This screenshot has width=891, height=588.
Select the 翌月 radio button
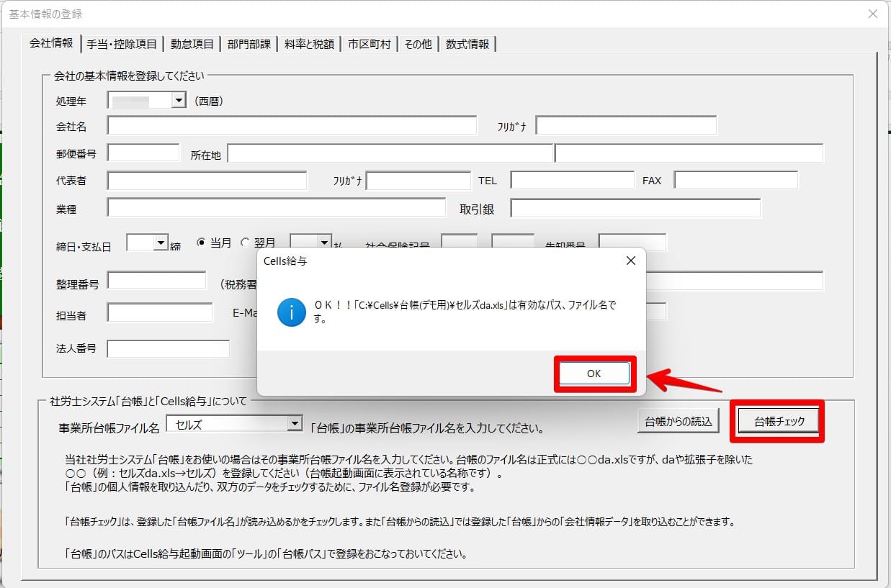point(245,243)
